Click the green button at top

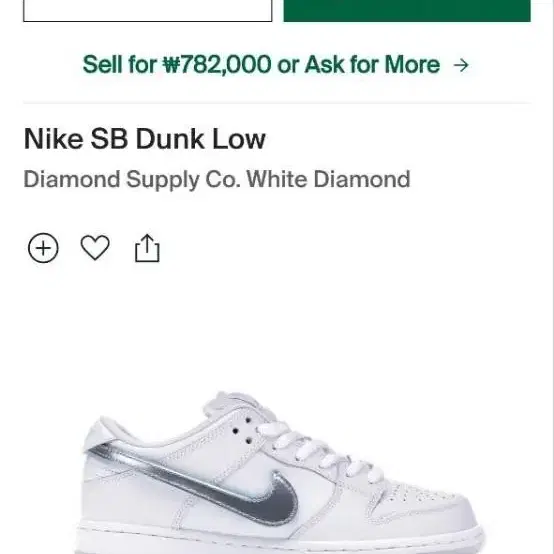tap(407, 11)
